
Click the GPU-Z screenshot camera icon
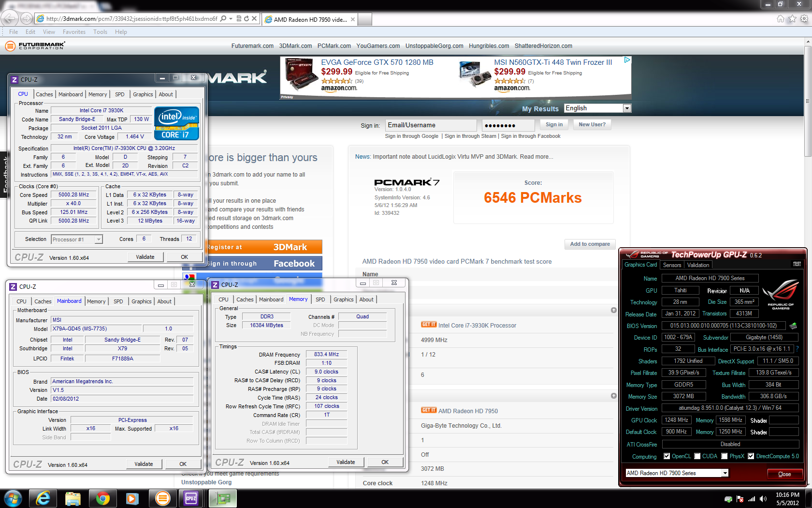797,264
